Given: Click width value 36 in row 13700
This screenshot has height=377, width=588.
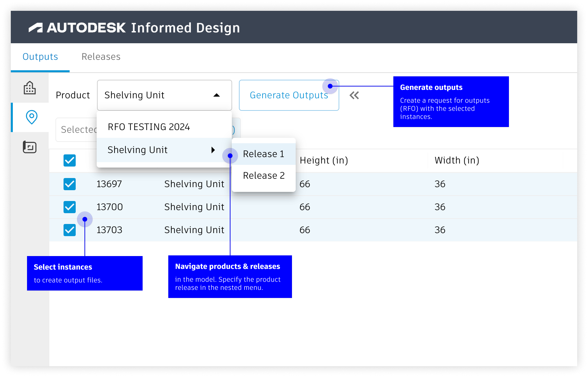Looking at the screenshot, I should click(440, 207).
